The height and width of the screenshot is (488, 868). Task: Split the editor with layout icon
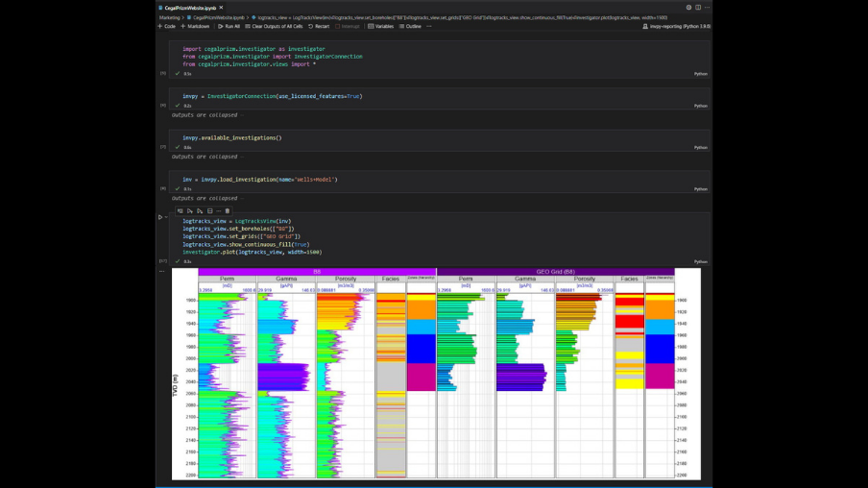coord(698,8)
